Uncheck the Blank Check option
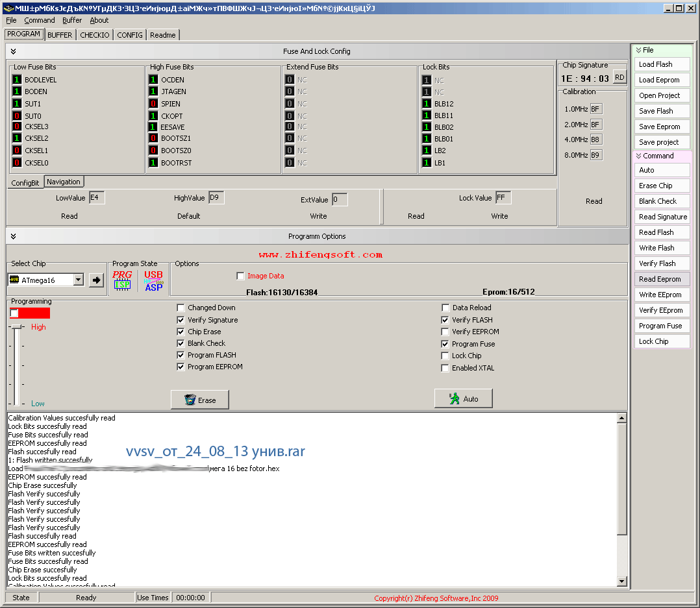 [181, 343]
